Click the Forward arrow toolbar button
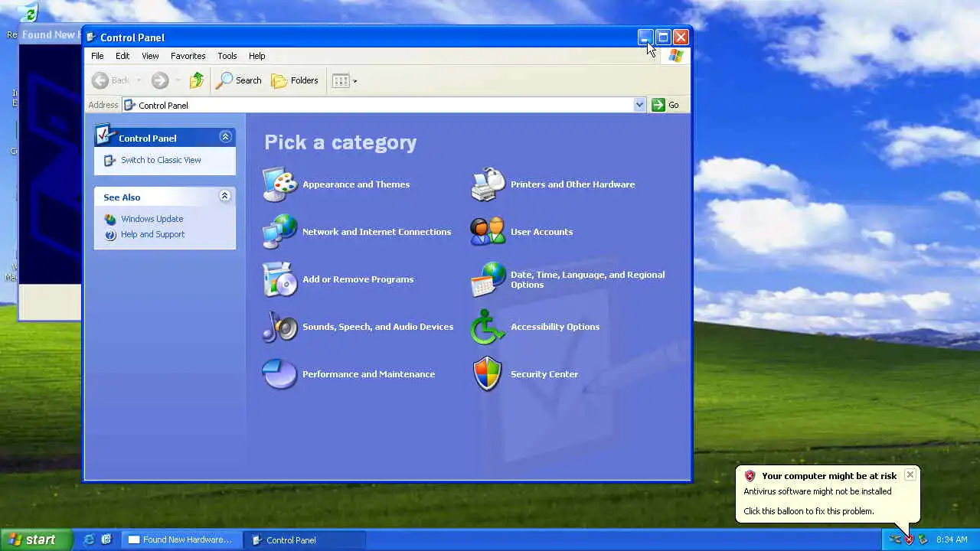The height and width of the screenshot is (551, 980). [x=159, y=80]
